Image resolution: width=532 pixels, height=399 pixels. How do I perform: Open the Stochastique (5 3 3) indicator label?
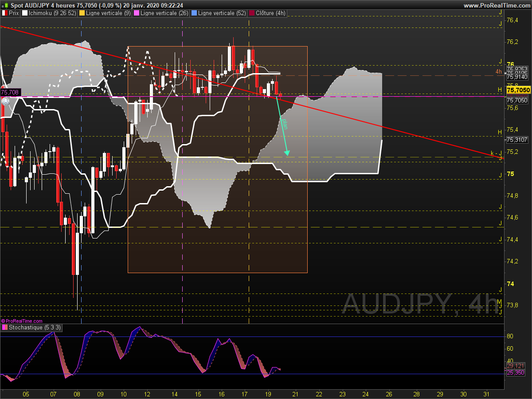(x=31, y=328)
